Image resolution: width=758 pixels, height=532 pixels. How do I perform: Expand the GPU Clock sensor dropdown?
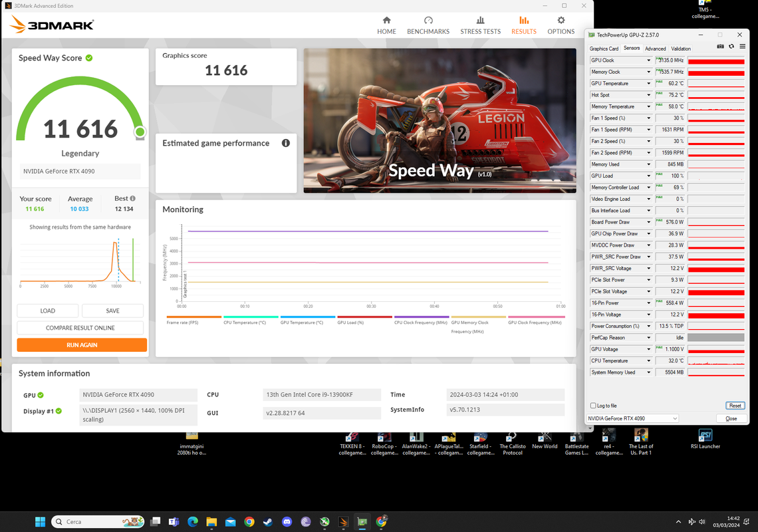pos(649,61)
